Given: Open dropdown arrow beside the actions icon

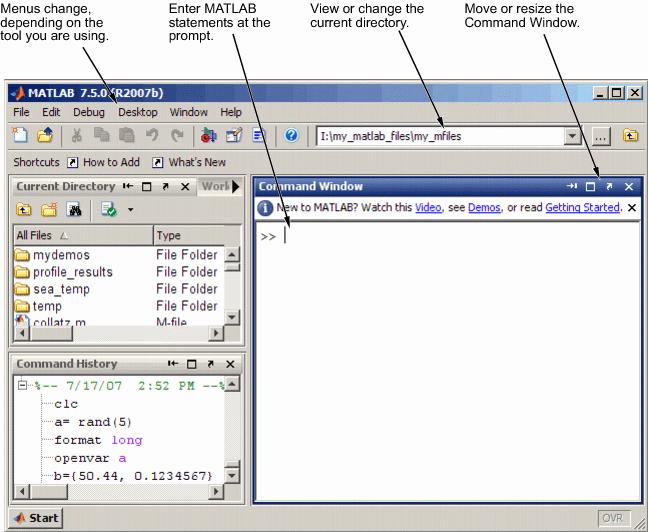Looking at the screenshot, I should click(x=130, y=210).
